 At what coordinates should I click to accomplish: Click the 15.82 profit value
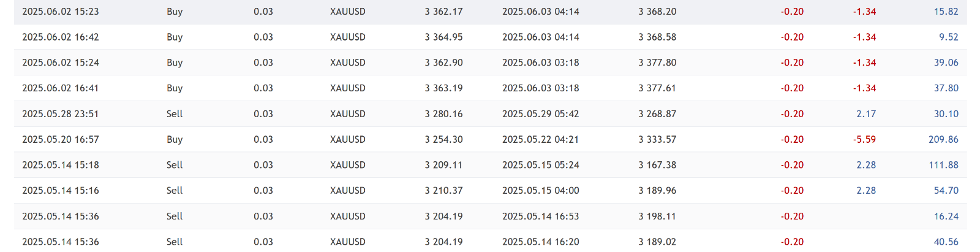[946, 12]
